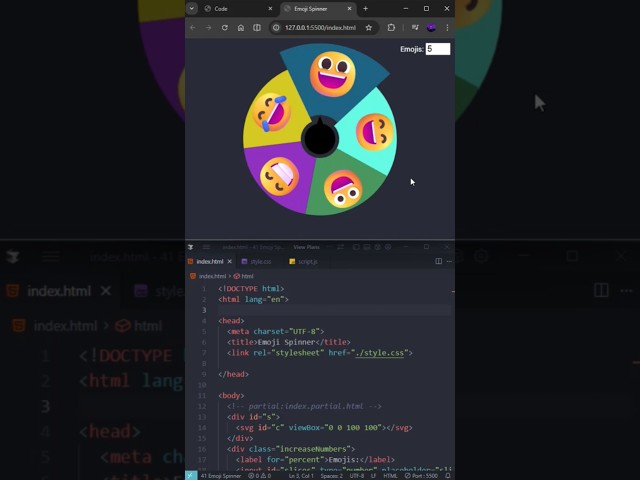Viewport: 640px width, 480px height.
Task: Click Port : 5500 Live Server status
Action: (421, 476)
